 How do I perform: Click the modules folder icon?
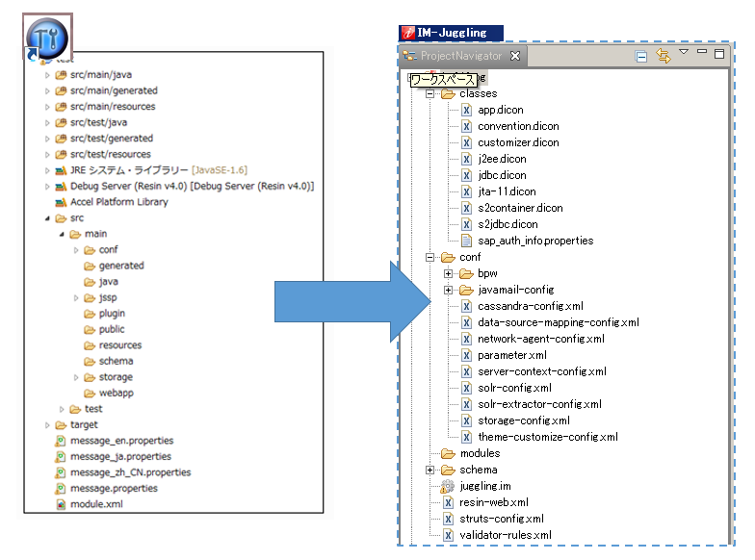(x=449, y=454)
